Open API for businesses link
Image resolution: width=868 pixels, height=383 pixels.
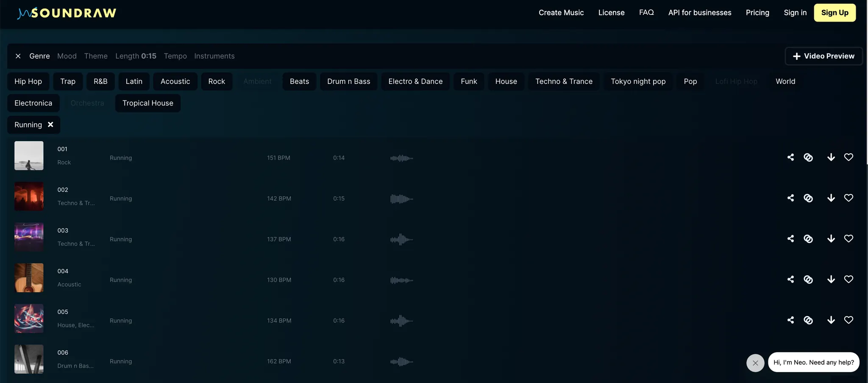pyautogui.click(x=700, y=13)
